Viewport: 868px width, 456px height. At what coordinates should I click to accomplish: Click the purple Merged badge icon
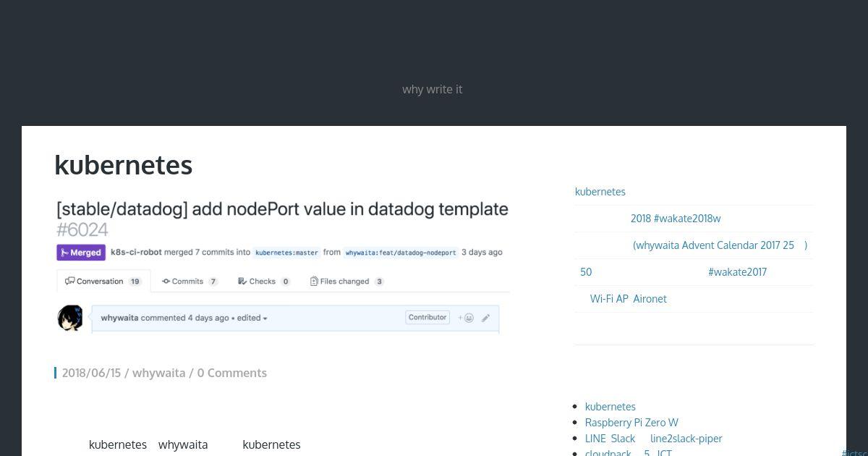click(64, 253)
